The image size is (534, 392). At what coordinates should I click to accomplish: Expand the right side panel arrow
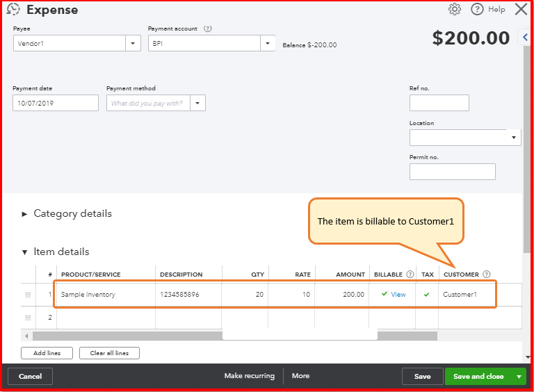pyautogui.click(x=525, y=37)
